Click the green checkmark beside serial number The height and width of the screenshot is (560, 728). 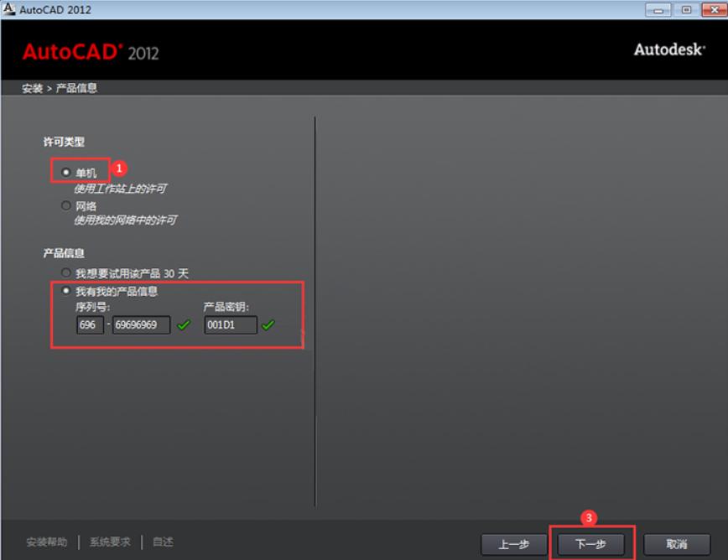coord(184,324)
